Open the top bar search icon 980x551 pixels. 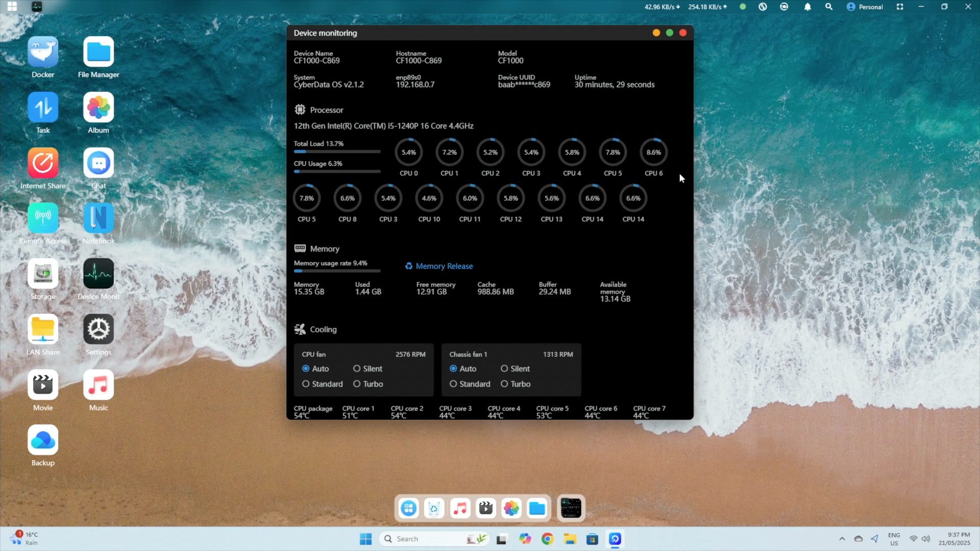coord(829,7)
